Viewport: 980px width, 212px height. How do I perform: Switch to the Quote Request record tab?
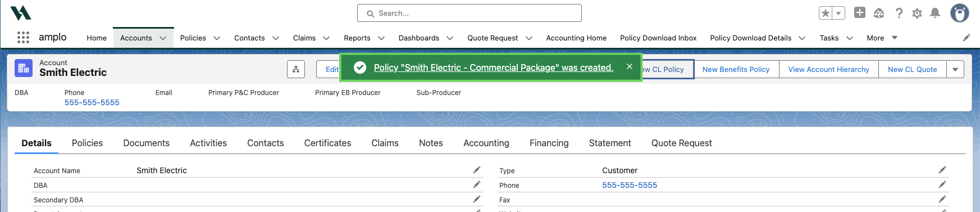tap(681, 143)
